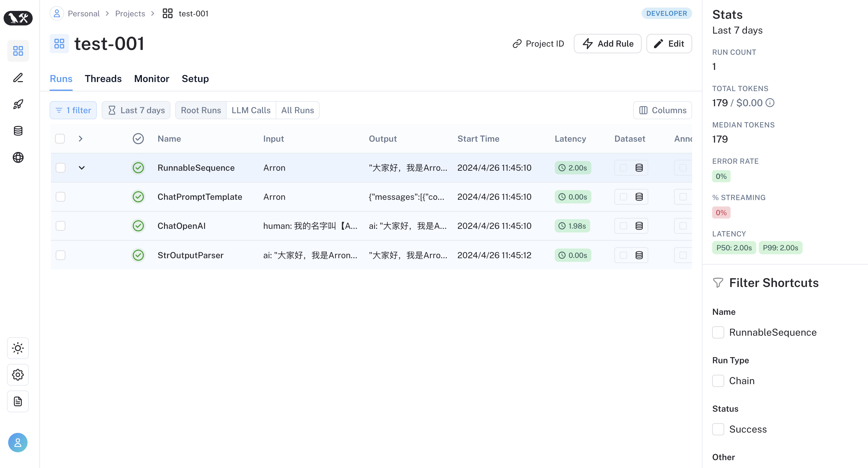The image size is (868, 468).
Task: Open the Datasets database icon in sidebar
Action: coord(18,131)
